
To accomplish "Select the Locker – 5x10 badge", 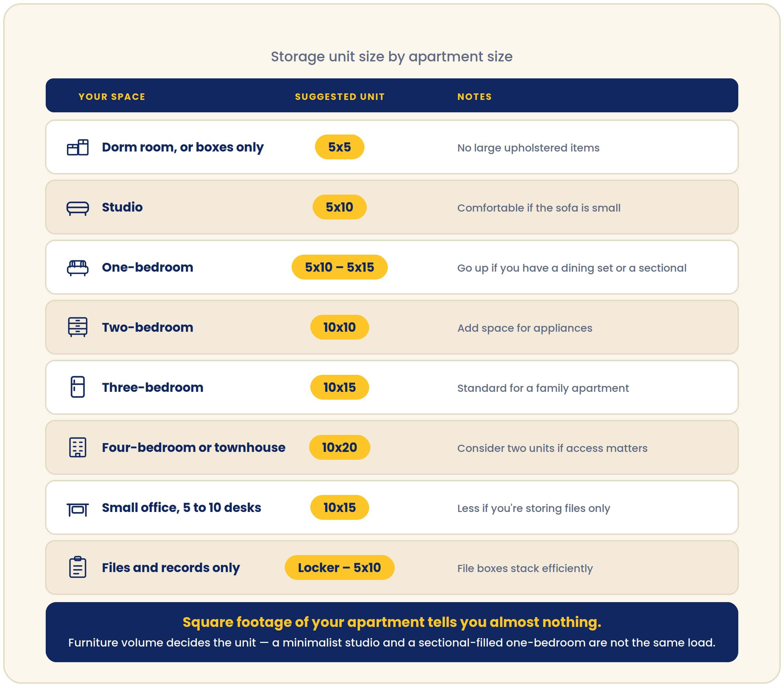I will pyautogui.click(x=339, y=567).
